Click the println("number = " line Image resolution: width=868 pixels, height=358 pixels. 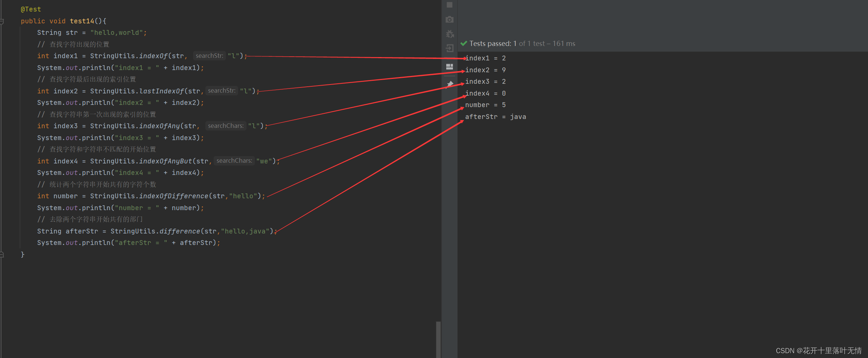[121, 208]
